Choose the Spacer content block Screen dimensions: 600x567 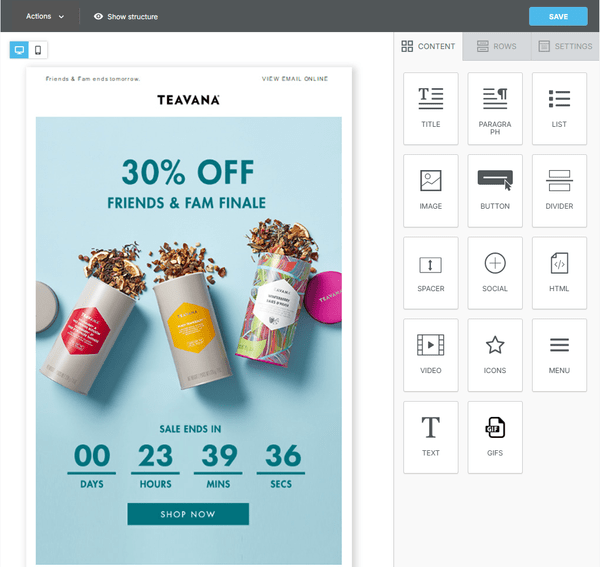tap(430, 273)
